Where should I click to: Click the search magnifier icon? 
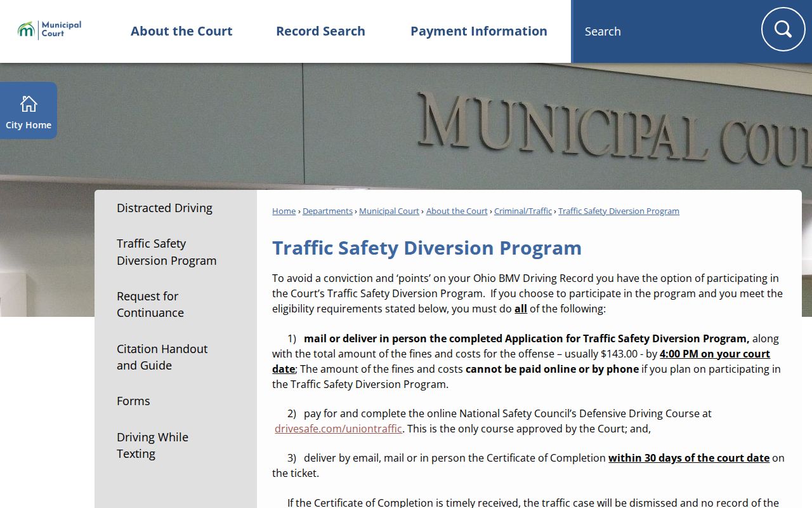pyautogui.click(x=783, y=29)
